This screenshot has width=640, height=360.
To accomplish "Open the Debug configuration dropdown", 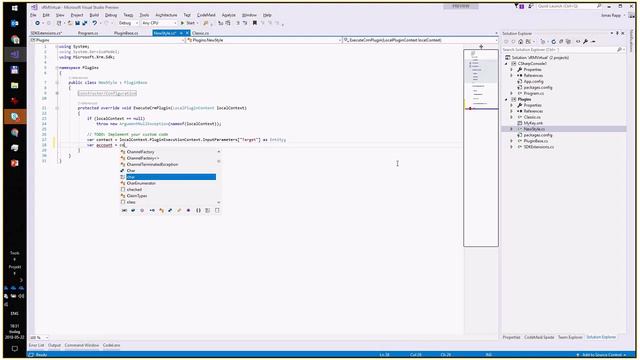I will click(128, 23).
